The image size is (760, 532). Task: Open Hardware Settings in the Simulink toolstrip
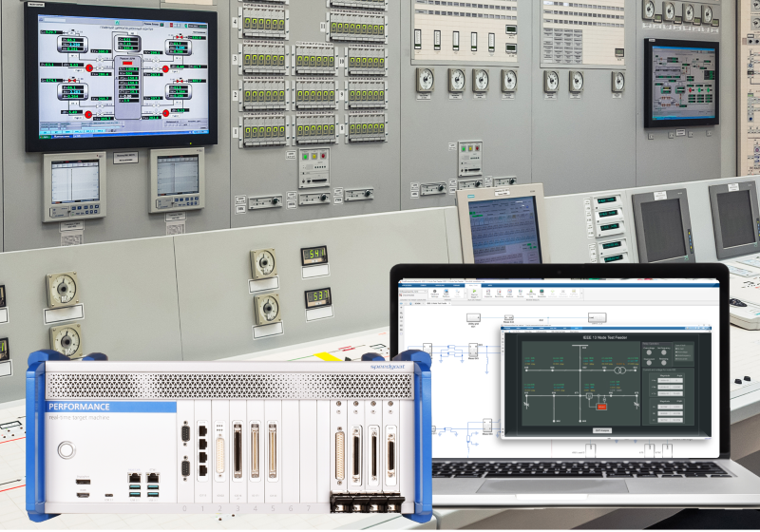pos(435,294)
